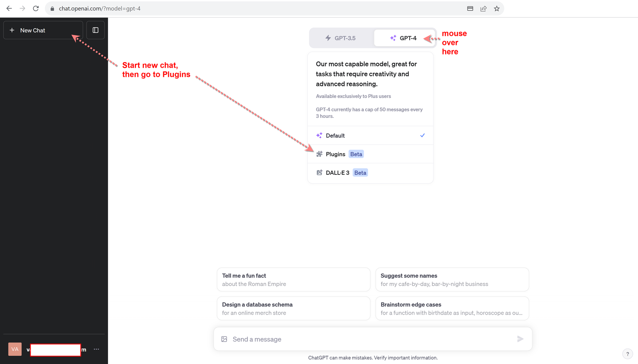Pick the 'Brainstorm edge cases' suggestion
The image size is (638, 364).
pos(452,308)
